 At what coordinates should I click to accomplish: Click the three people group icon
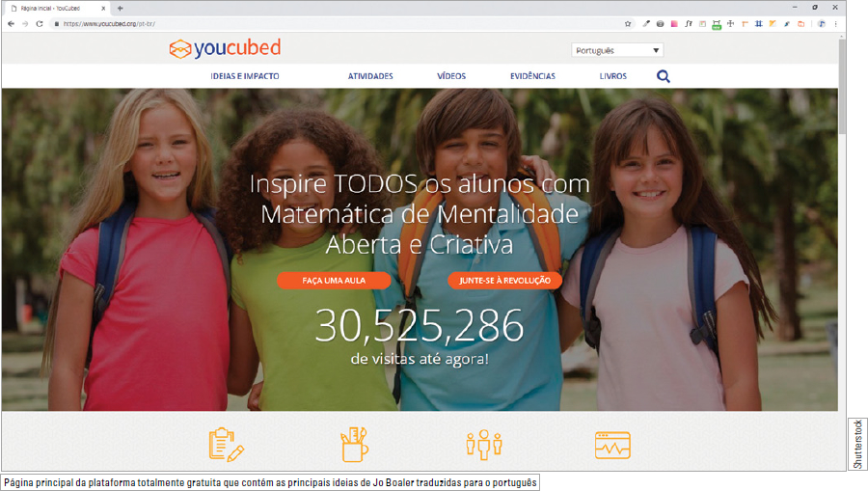pos(484,444)
